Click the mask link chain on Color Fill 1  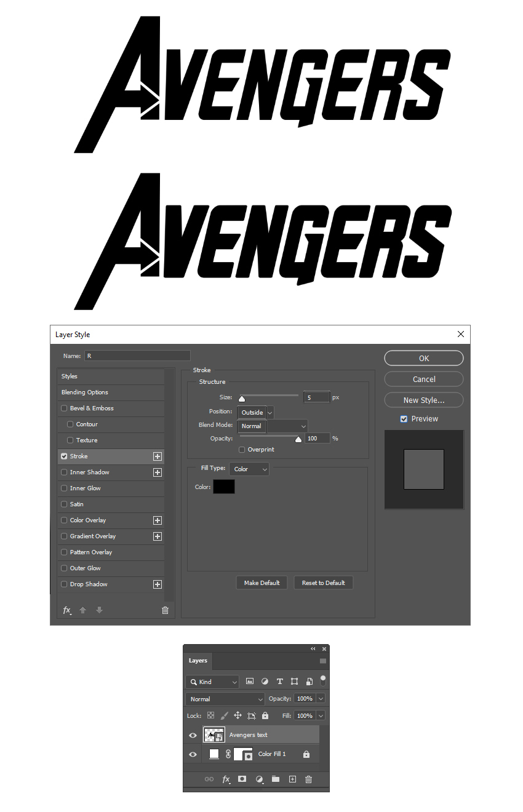pyautogui.click(x=228, y=754)
